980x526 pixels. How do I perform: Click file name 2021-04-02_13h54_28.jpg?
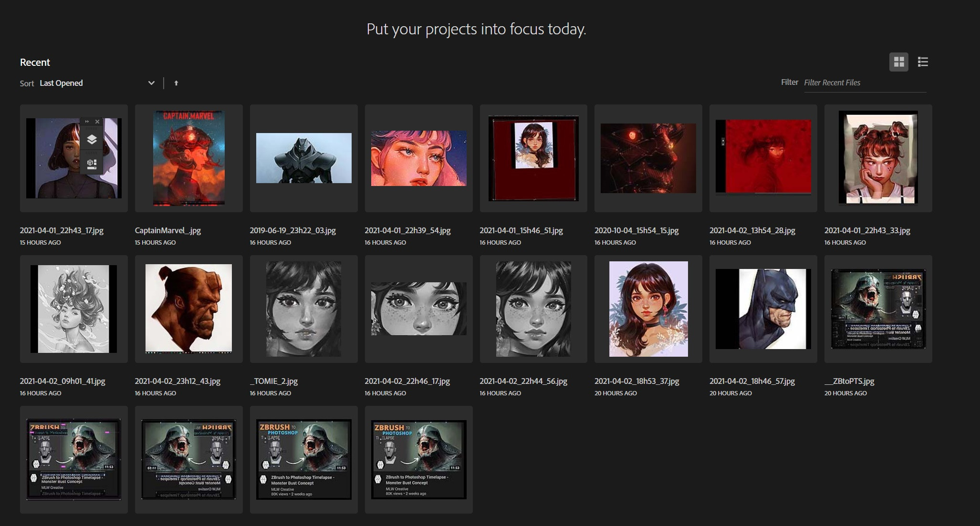(x=752, y=230)
